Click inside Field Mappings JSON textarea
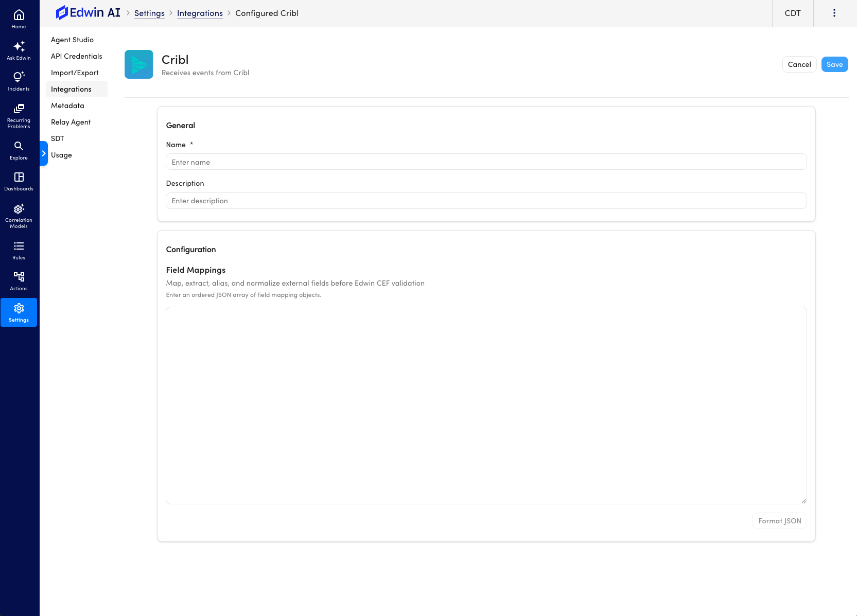Viewport: 857px width, 616px height. [x=486, y=406]
